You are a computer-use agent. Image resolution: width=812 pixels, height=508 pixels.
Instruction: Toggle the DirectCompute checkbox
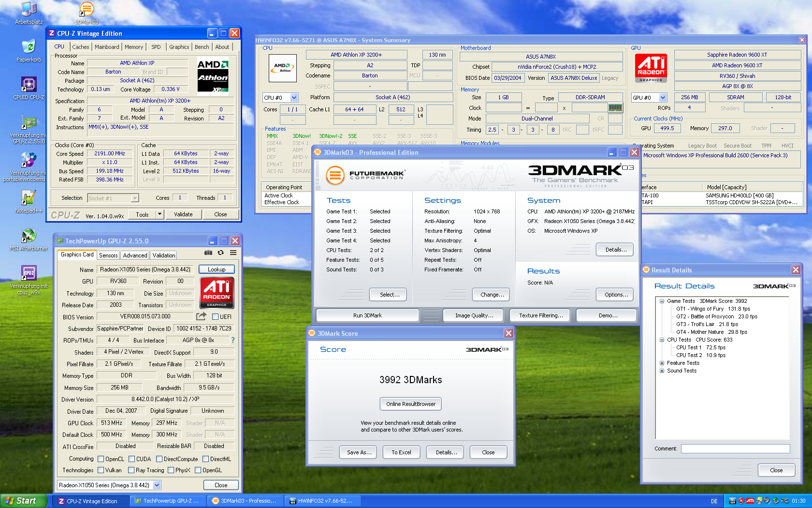[159, 459]
